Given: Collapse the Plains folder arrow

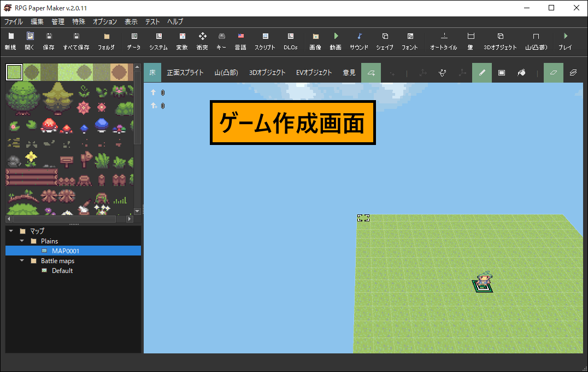Looking at the screenshot, I should coord(22,241).
